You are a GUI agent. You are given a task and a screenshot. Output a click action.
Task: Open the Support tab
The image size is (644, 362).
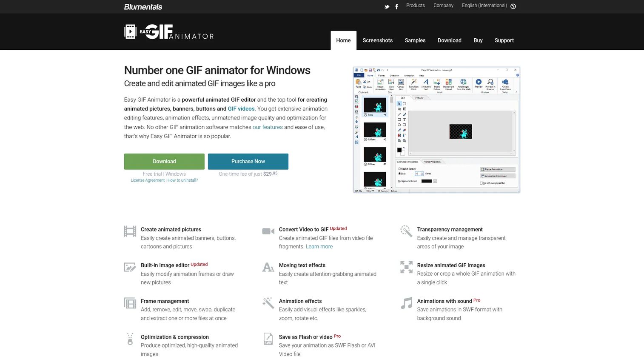tap(504, 40)
